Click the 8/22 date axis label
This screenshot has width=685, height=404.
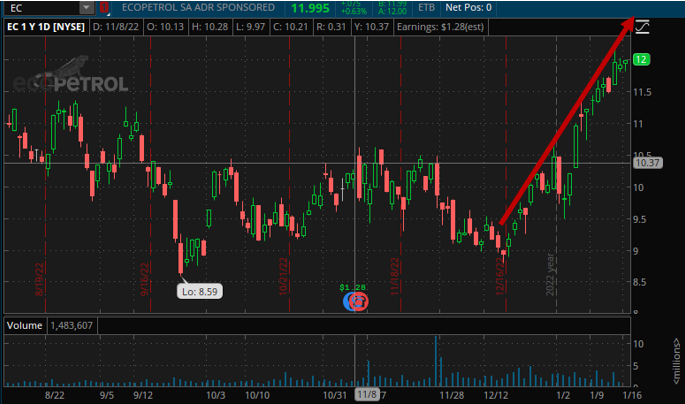coord(55,395)
